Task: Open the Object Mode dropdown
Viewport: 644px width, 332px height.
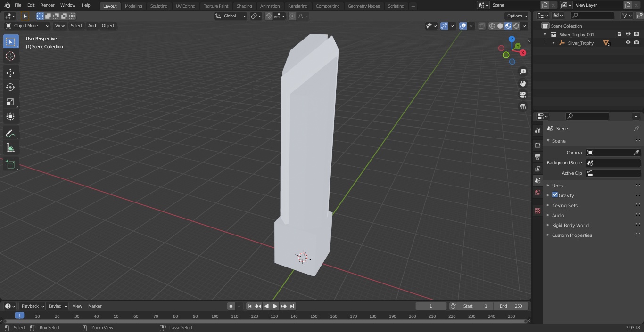Action: click(x=27, y=26)
